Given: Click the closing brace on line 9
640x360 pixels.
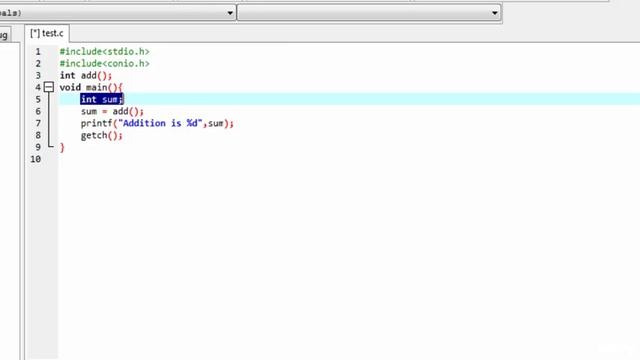Looking at the screenshot, I should tap(62, 147).
